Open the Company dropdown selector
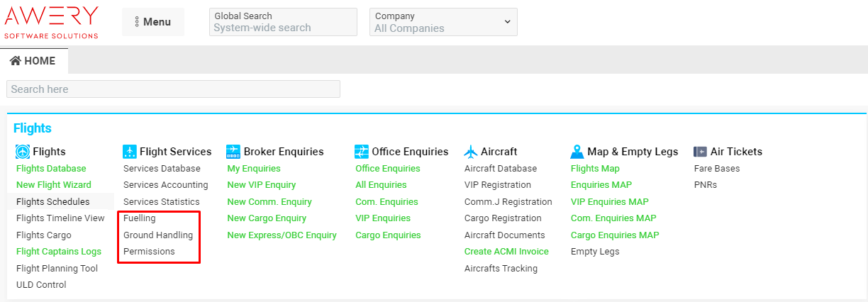This screenshot has height=302, width=868. (443, 22)
